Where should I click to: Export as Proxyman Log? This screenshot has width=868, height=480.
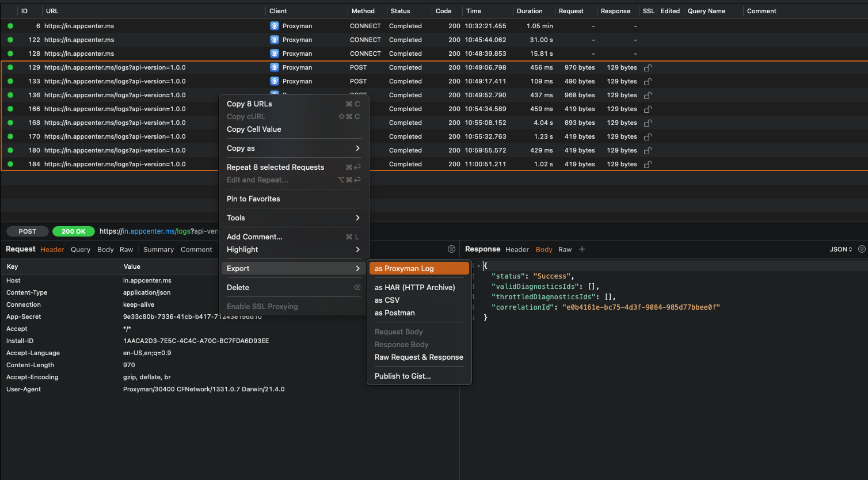[419, 268]
